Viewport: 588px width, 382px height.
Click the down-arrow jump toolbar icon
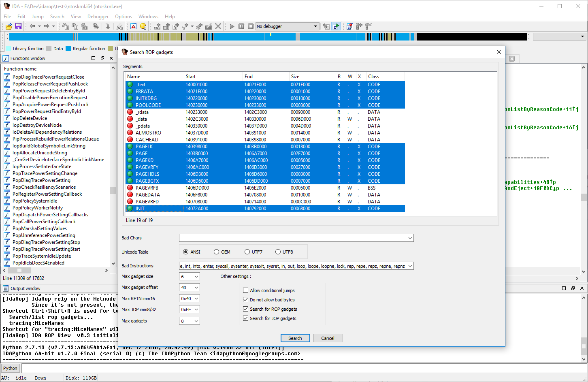click(x=108, y=26)
